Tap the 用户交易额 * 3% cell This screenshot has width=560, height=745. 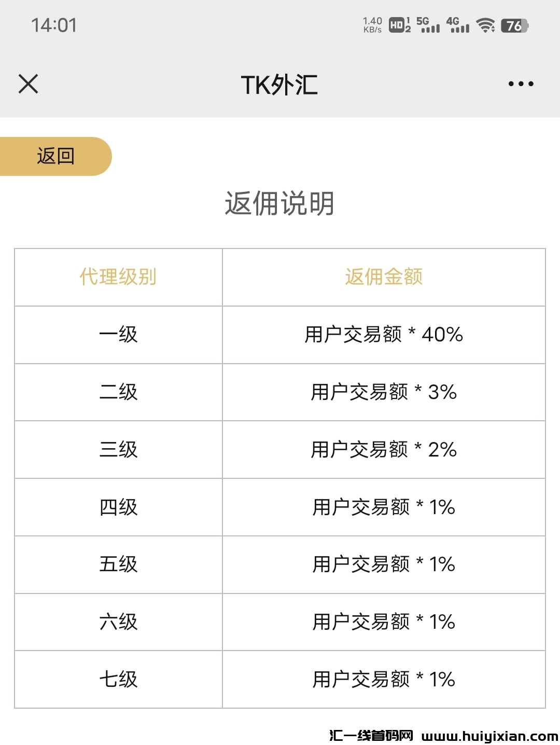[384, 392]
